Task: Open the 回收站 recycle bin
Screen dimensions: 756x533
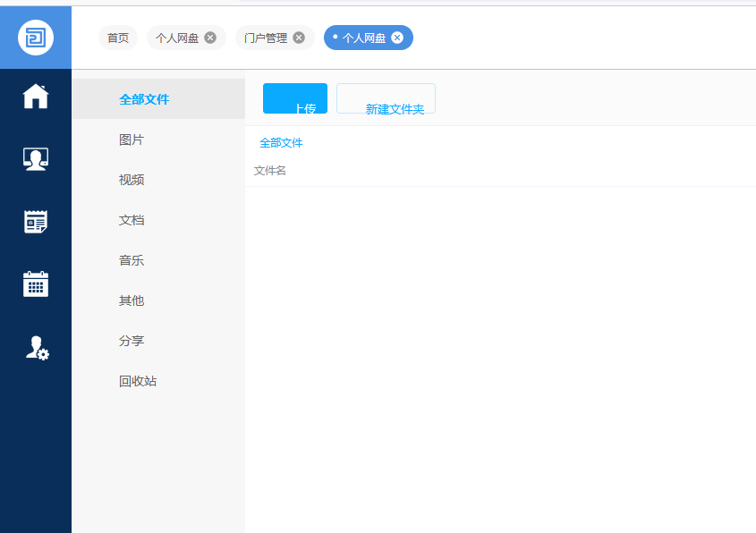Action: click(x=138, y=381)
